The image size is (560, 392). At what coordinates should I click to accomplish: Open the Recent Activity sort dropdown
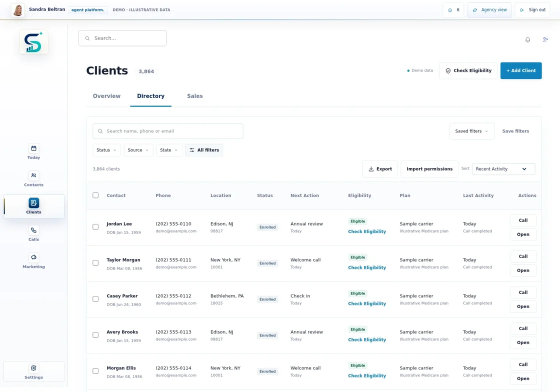point(503,169)
